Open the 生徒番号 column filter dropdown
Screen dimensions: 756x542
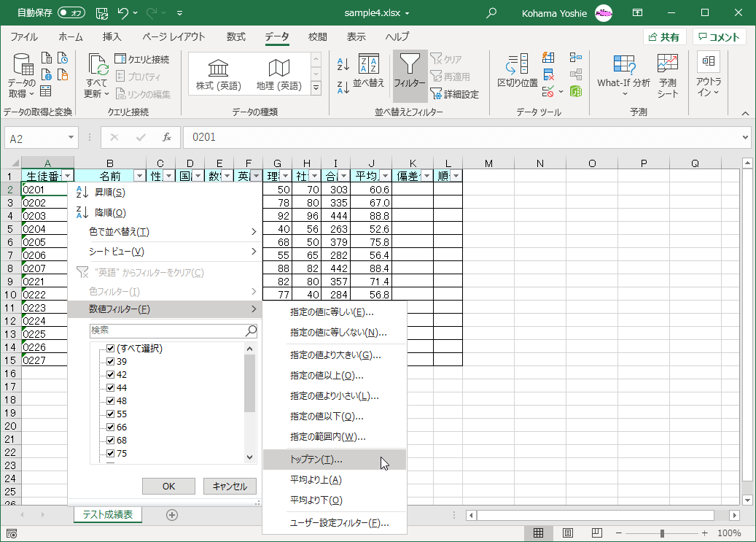point(68,176)
